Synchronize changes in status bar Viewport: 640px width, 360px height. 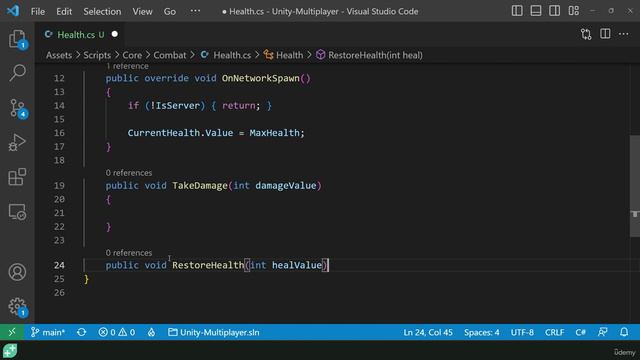(x=82, y=332)
